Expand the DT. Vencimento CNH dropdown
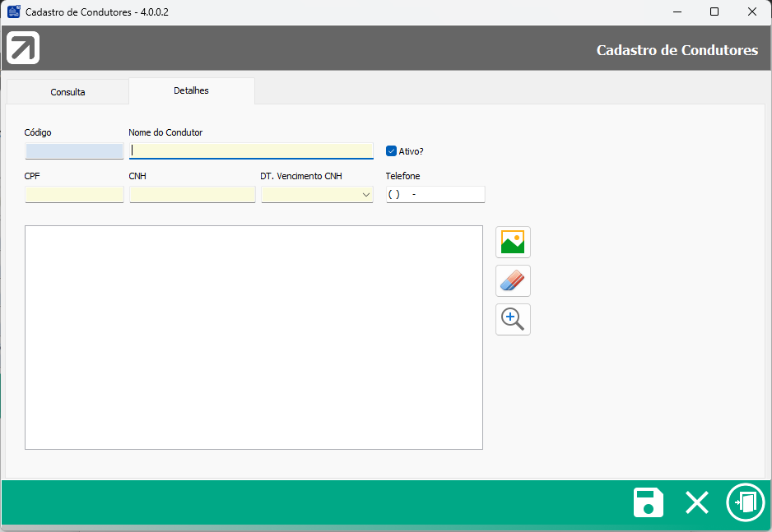Image resolution: width=772 pixels, height=532 pixels. coord(365,195)
